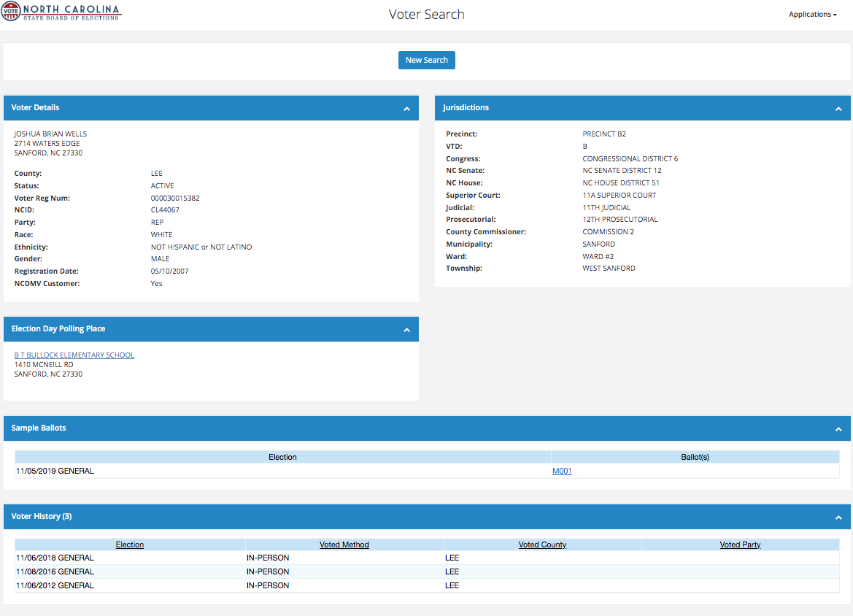Select the 11TH JUDICIAL value
The image size is (853, 616).
click(x=606, y=208)
